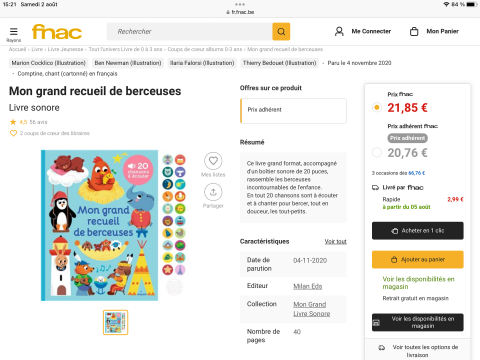Open the Me Connecter account icon
This screenshot has width=480, height=360.
pos(339,31)
